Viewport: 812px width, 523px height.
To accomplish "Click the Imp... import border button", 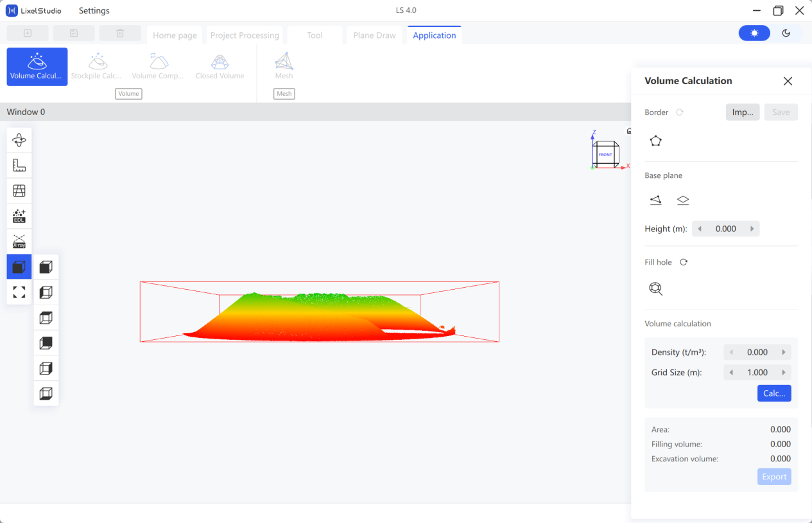I will 743,112.
